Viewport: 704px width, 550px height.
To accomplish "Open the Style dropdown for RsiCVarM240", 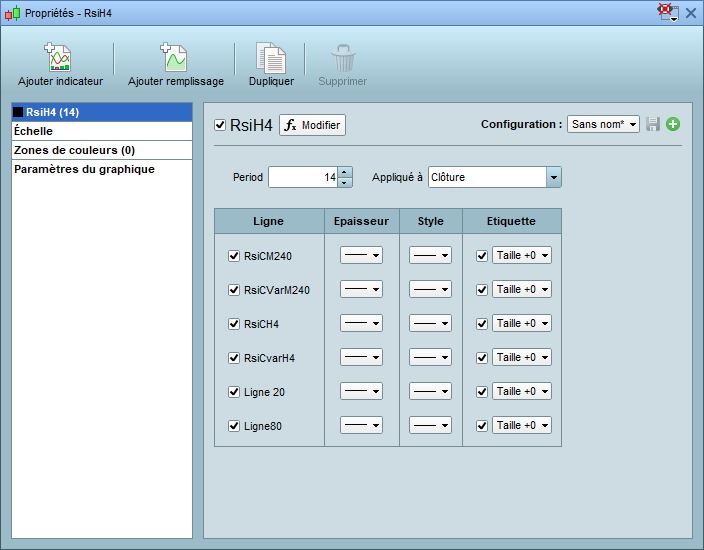I will pyautogui.click(x=430, y=290).
